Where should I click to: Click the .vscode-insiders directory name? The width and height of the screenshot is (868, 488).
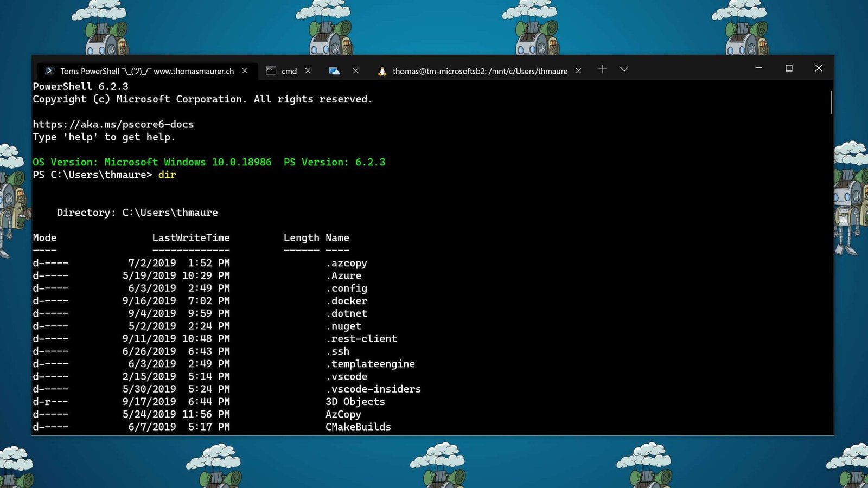point(373,389)
